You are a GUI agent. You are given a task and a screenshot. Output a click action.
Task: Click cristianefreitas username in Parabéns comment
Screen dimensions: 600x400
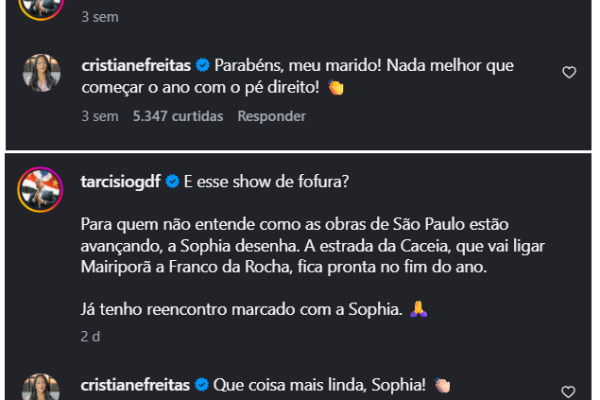tap(135, 65)
